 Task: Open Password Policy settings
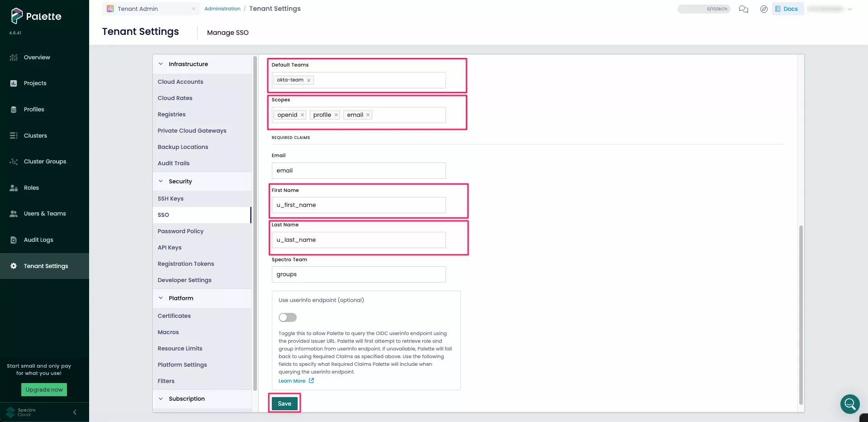tap(180, 231)
